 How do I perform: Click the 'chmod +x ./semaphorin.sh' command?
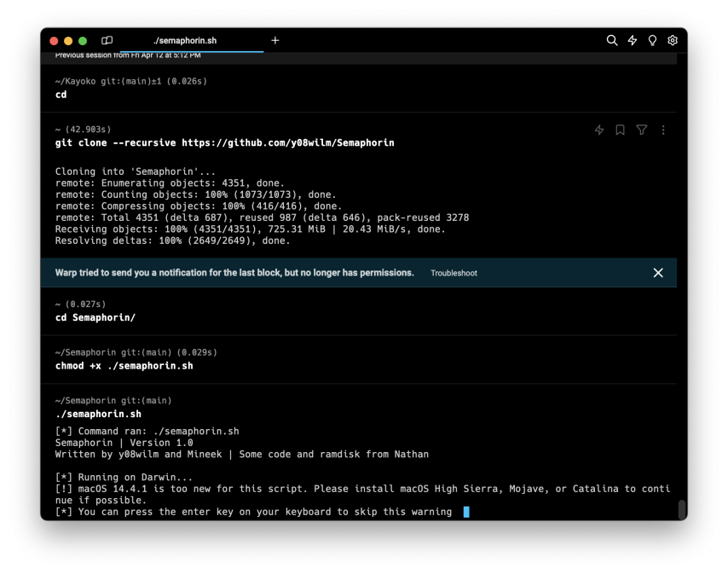[124, 366]
